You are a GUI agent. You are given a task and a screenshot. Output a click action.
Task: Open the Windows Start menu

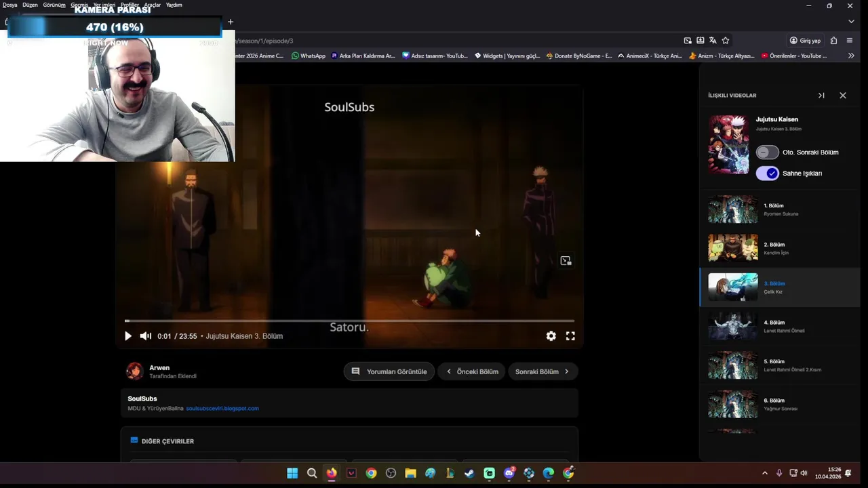tap(292, 473)
